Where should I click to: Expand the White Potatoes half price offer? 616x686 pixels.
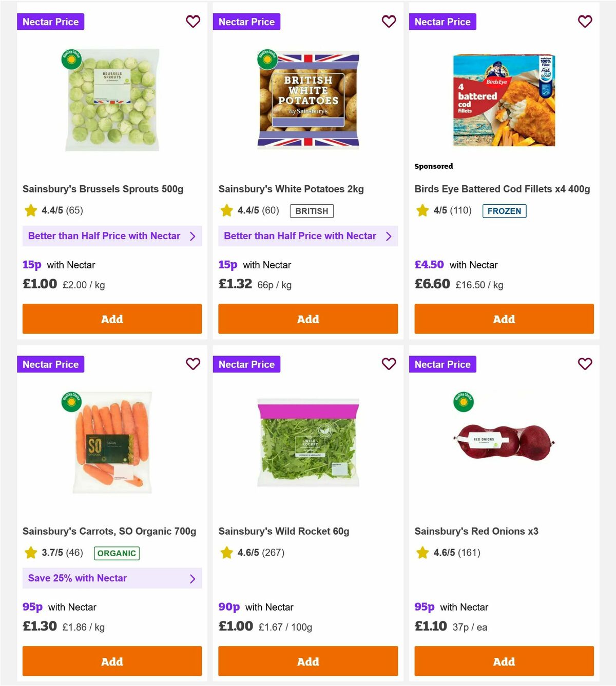point(389,236)
